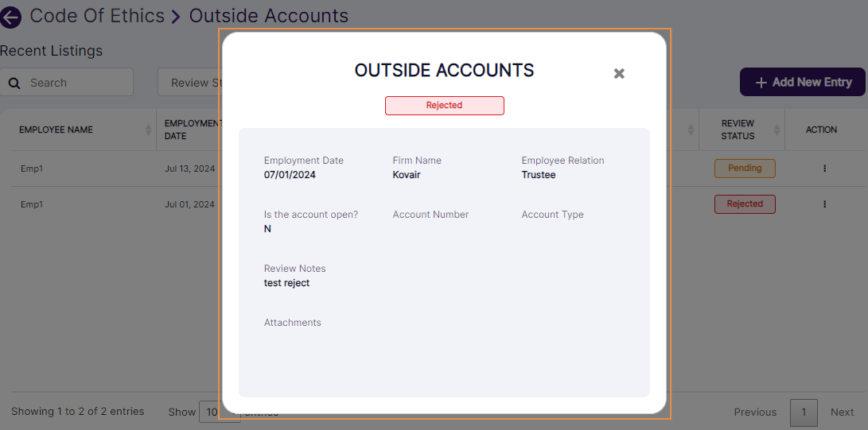Click the Recent Listings heading
The image size is (868, 430).
52,51
